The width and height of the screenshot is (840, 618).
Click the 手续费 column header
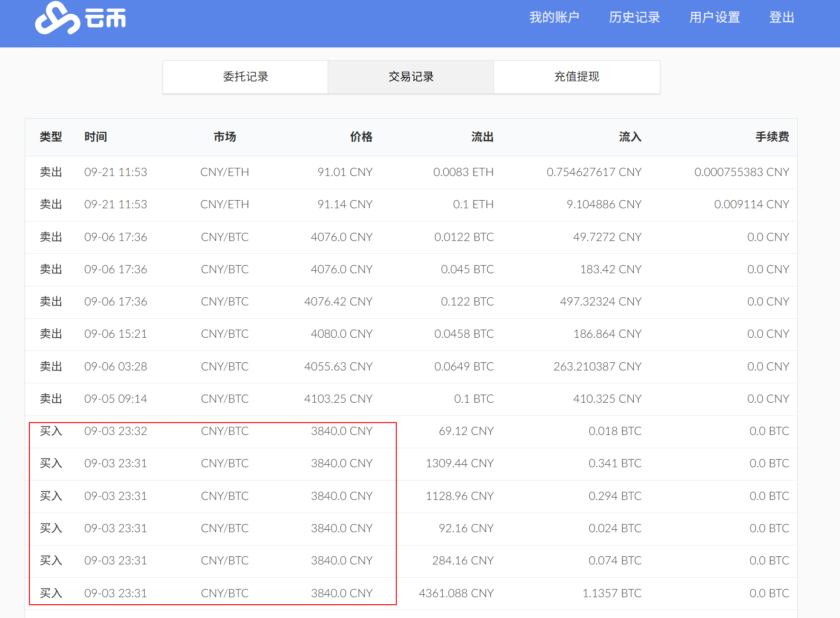click(772, 137)
